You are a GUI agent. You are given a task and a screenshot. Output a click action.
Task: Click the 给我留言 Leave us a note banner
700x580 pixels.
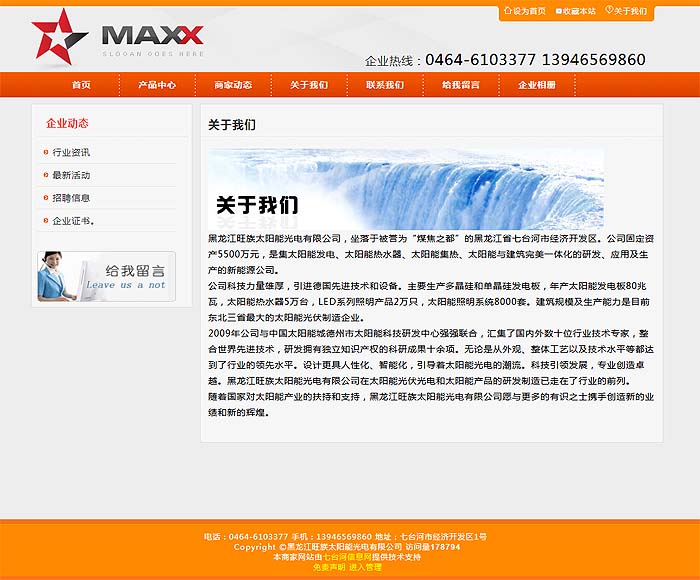(x=106, y=276)
